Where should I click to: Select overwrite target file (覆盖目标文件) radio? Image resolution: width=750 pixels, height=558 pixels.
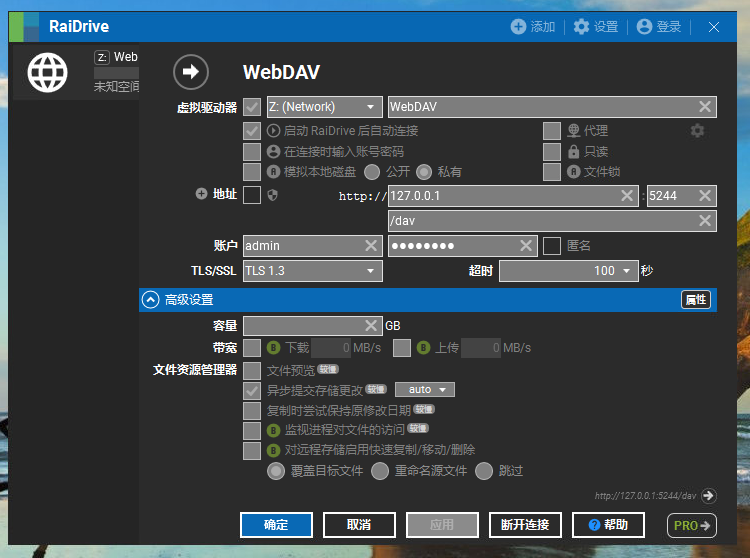click(x=276, y=471)
